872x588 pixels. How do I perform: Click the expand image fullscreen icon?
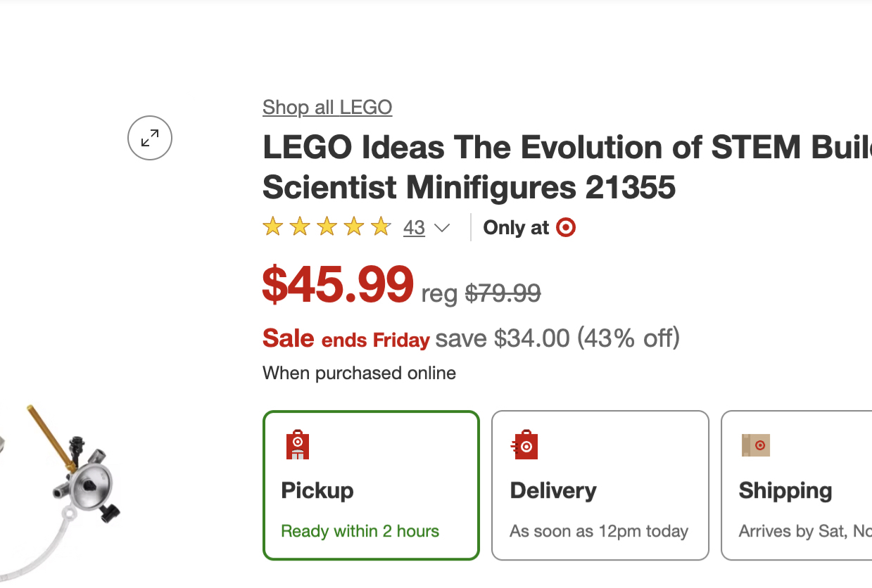coord(150,138)
